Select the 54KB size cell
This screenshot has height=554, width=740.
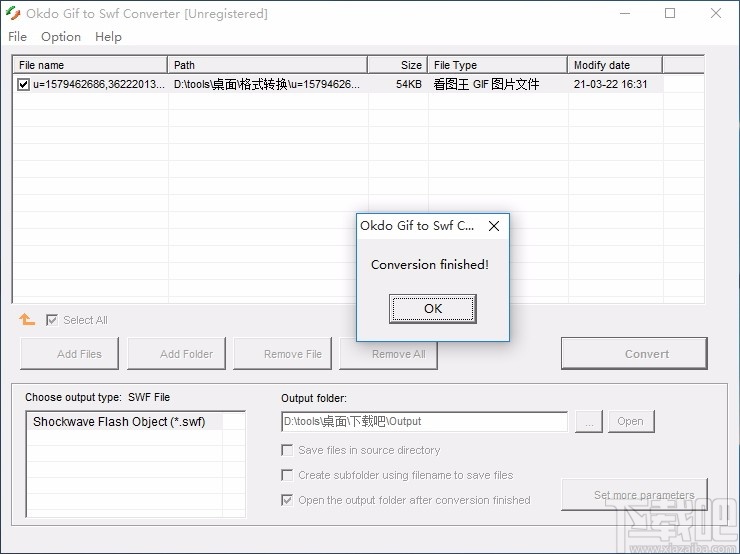click(408, 84)
